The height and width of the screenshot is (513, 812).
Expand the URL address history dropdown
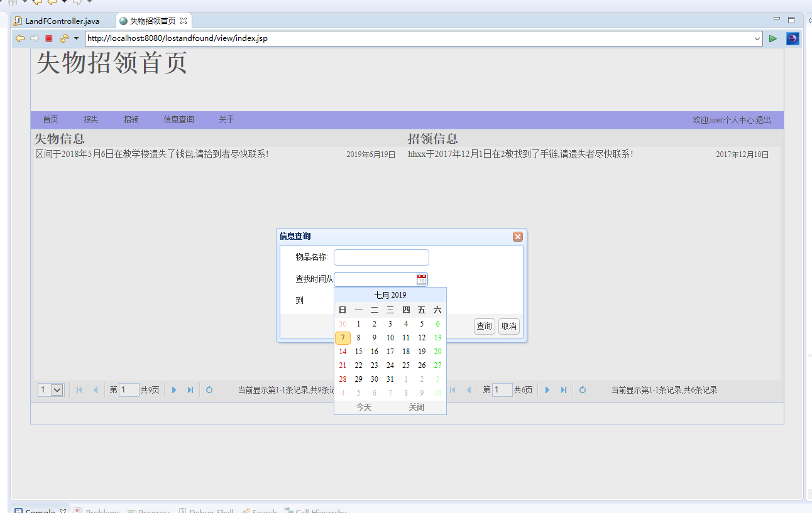(x=757, y=38)
